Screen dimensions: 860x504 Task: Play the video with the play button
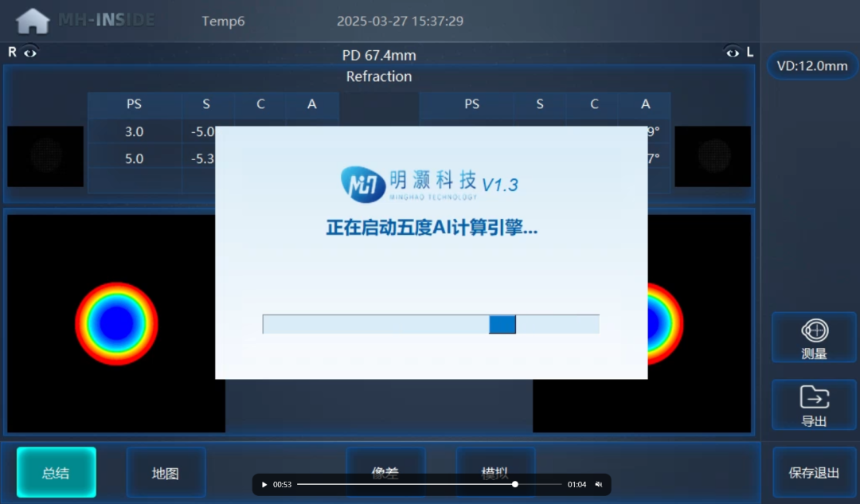264,485
